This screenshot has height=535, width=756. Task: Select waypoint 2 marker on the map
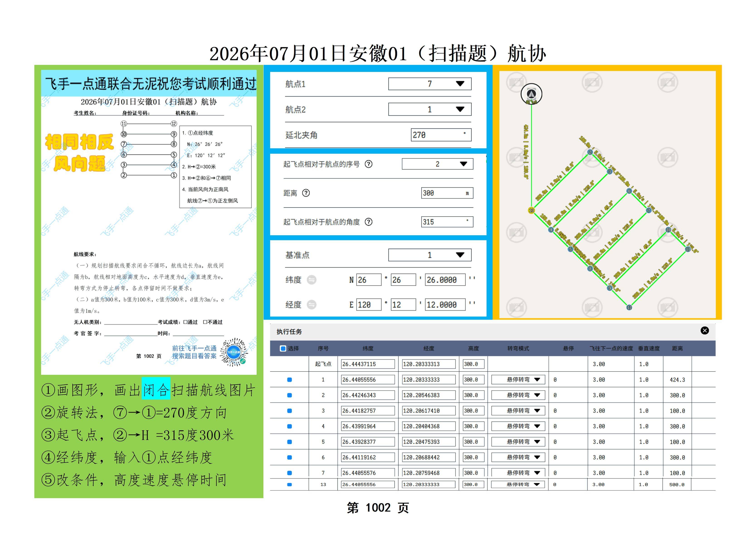coord(590,152)
